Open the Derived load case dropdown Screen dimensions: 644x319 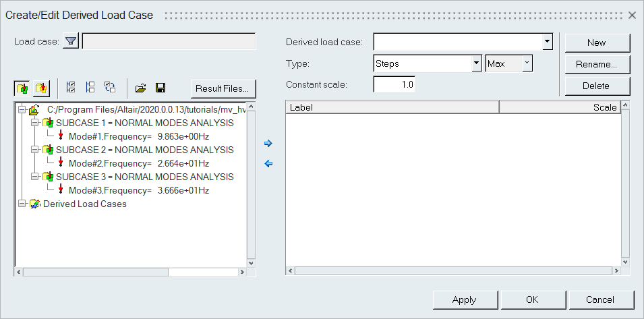(x=547, y=42)
